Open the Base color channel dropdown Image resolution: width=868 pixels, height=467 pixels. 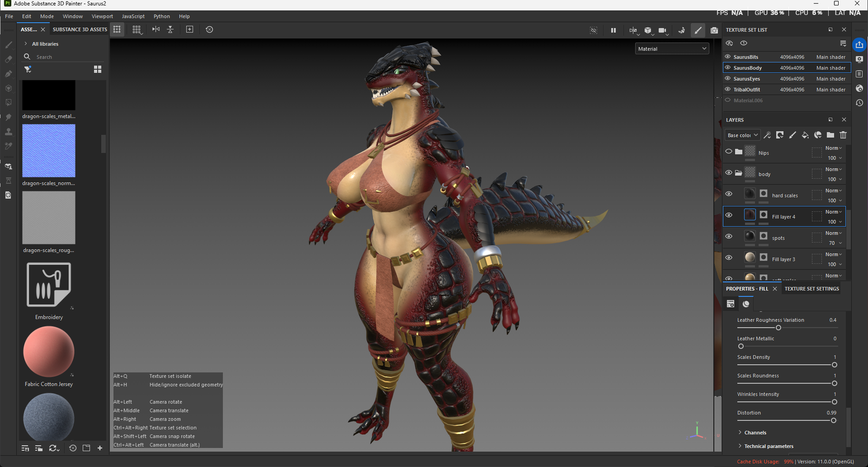(x=742, y=135)
